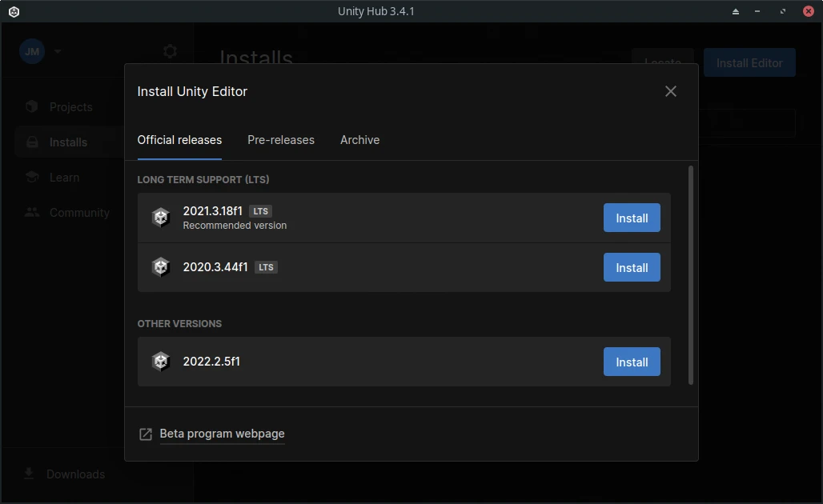Click the OTHER VERSIONS heading
The height and width of the screenshot is (504, 823).
coord(179,323)
